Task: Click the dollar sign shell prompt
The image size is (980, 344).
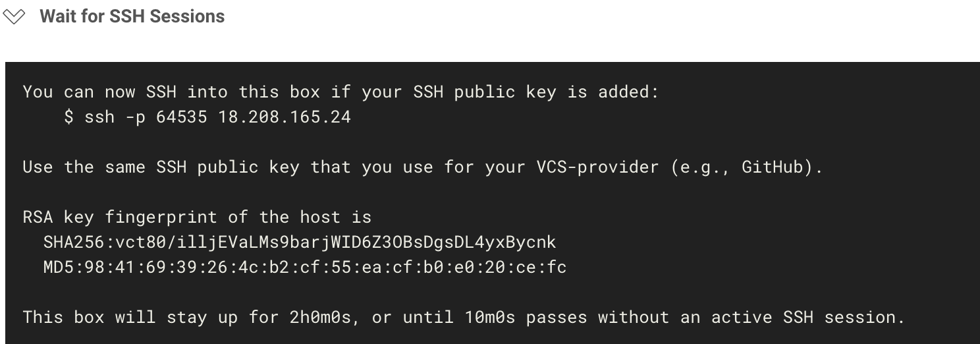Action: pyautogui.click(x=69, y=117)
